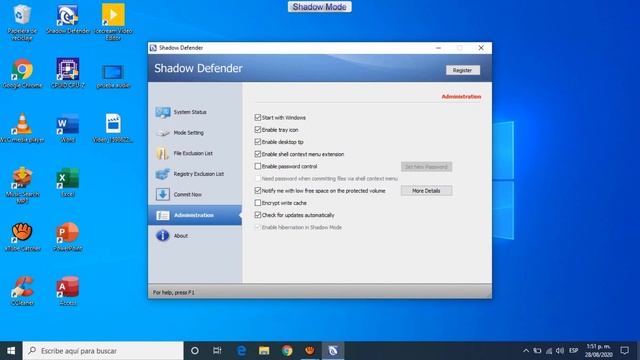Open the notification center icon

point(624,351)
